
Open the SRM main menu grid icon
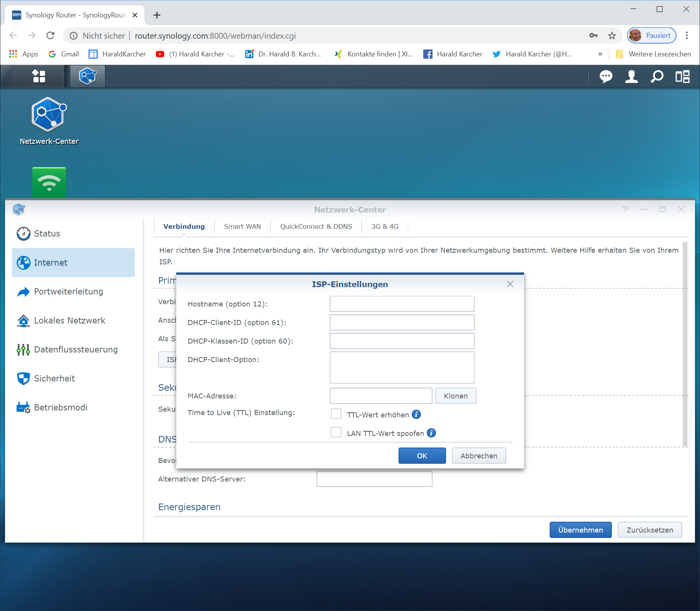pyautogui.click(x=39, y=76)
